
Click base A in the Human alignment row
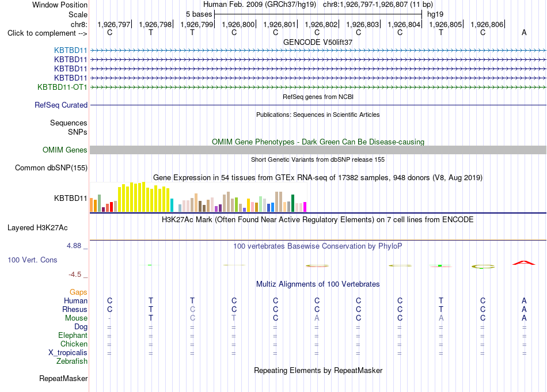coord(524,300)
